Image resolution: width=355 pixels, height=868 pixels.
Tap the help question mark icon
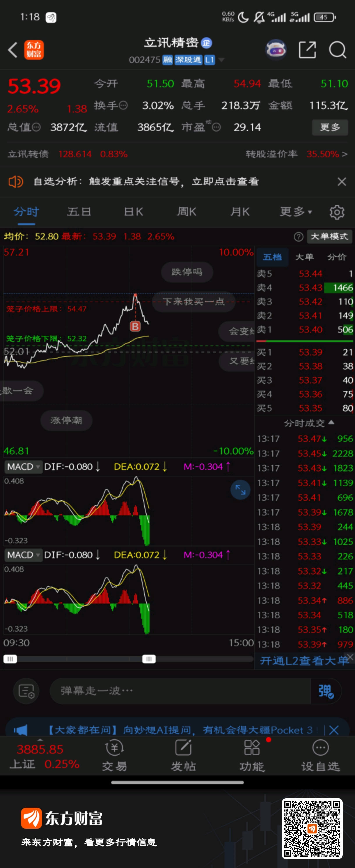(x=299, y=237)
